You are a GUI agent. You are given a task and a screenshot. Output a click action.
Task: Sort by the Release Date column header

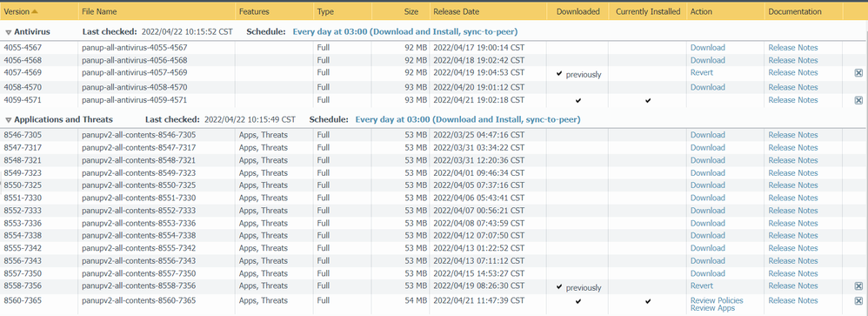(456, 11)
